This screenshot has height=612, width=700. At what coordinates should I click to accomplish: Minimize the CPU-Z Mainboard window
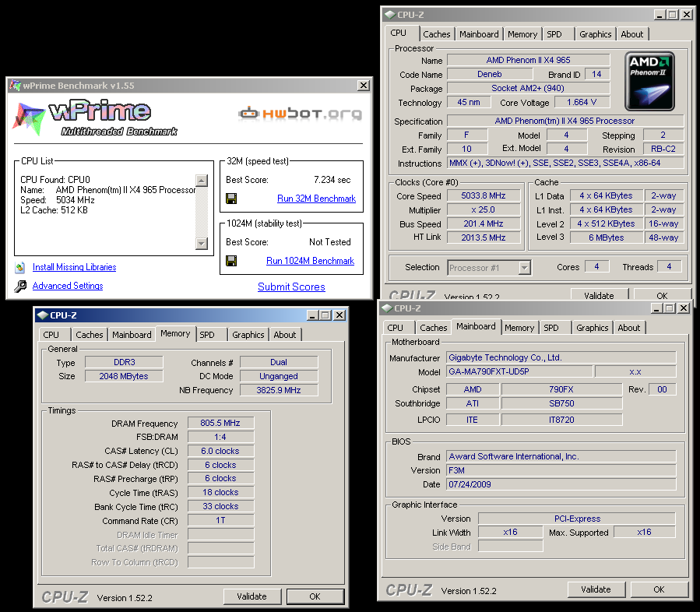[x=656, y=308]
